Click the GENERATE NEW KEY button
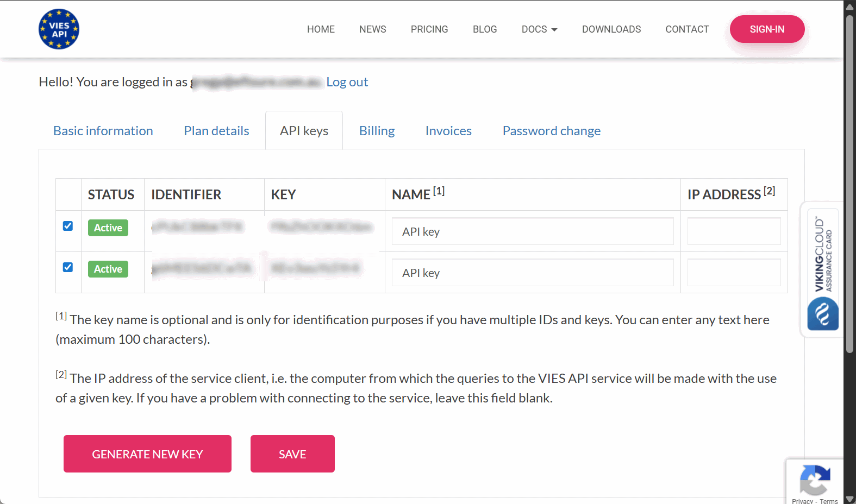This screenshot has height=504, width=856. (x=147, y=453)
